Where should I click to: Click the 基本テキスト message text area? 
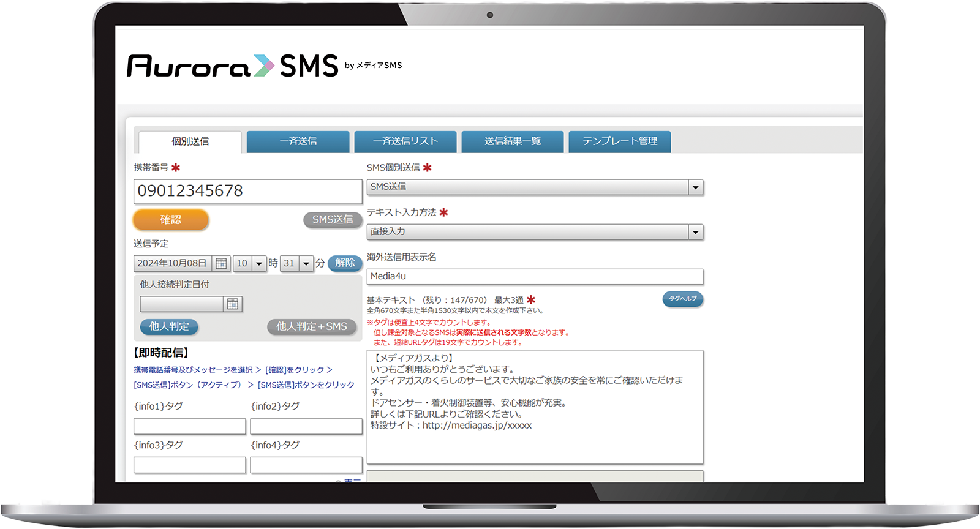click(x=535, y=407)
